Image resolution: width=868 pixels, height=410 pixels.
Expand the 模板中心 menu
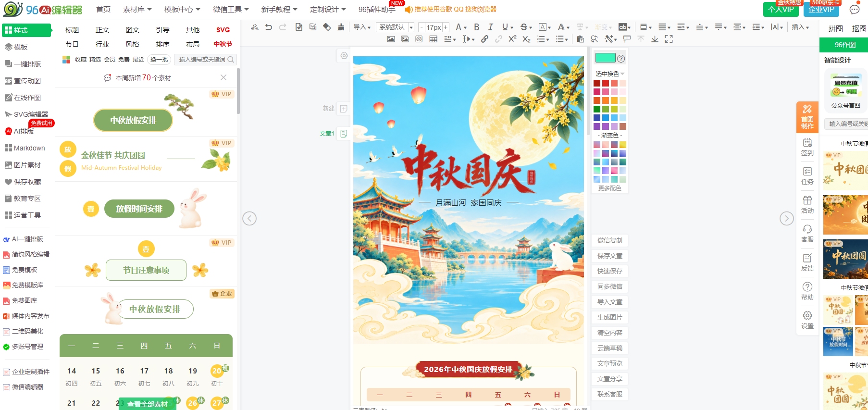click(182, 9)
